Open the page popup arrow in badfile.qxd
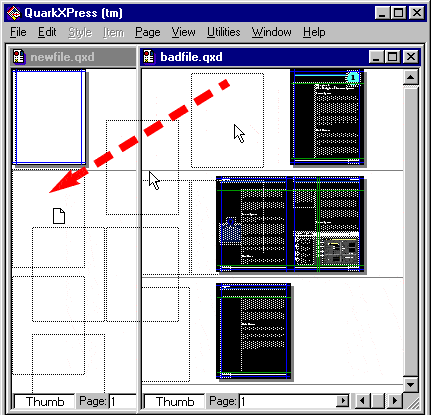The image size is (431, 415). (x=343, y=401)
